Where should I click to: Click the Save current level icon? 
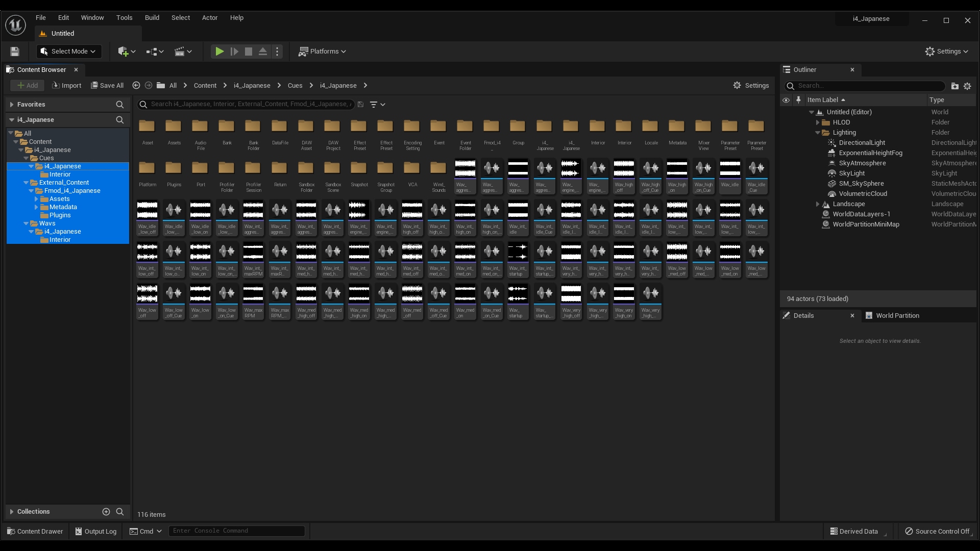[x=15, y=52]
